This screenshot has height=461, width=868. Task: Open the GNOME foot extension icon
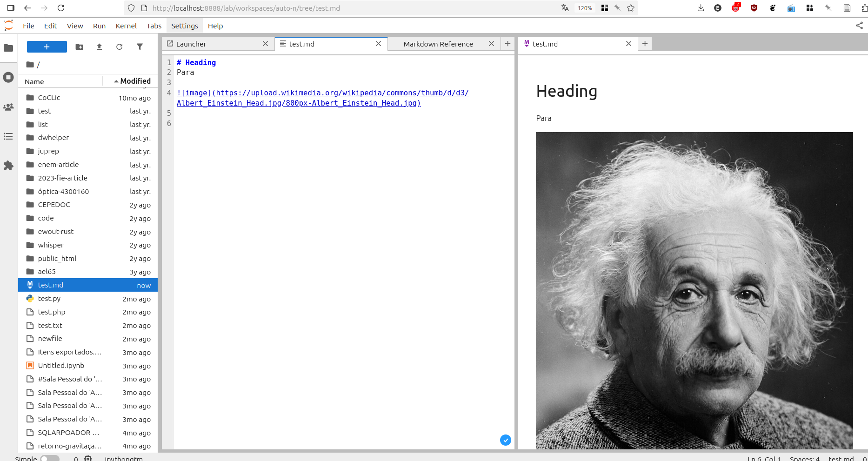tap(773, 8)
